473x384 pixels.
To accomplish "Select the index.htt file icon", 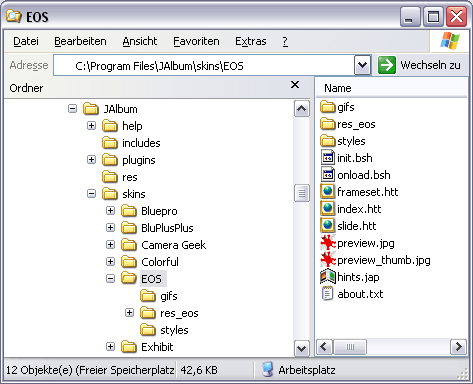I will [328, 209].
